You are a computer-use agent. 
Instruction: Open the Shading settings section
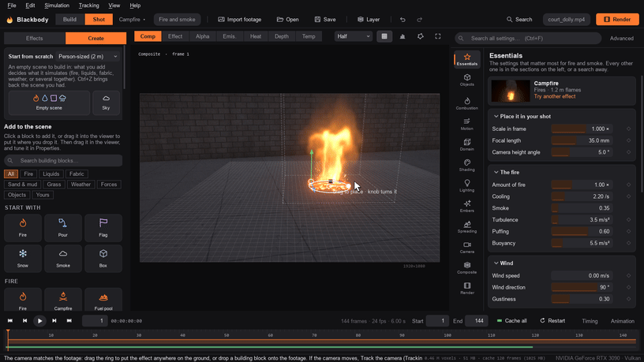pyautogui.click(x=467, y=166)
